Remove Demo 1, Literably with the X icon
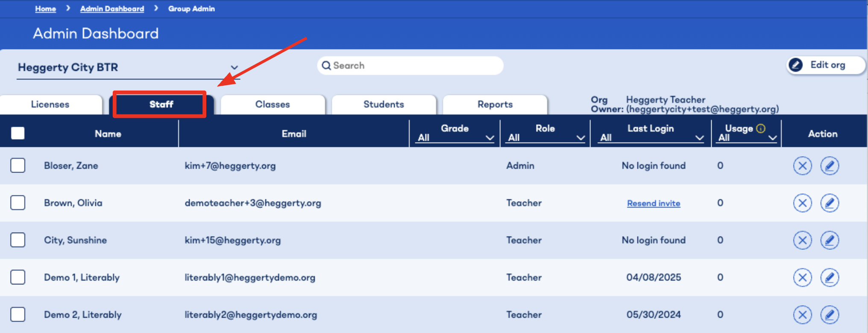This screenshot has width=868, height=333. click(802, 277)
